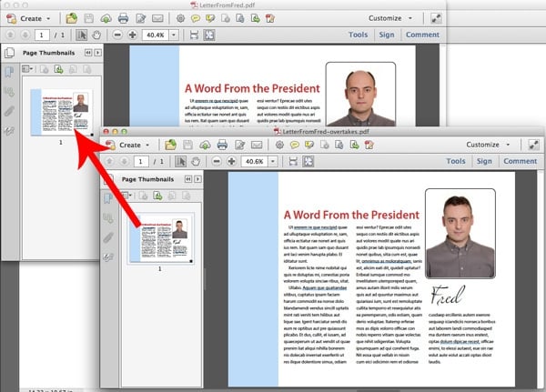Click Sign in the front window

tap(484, 161)
